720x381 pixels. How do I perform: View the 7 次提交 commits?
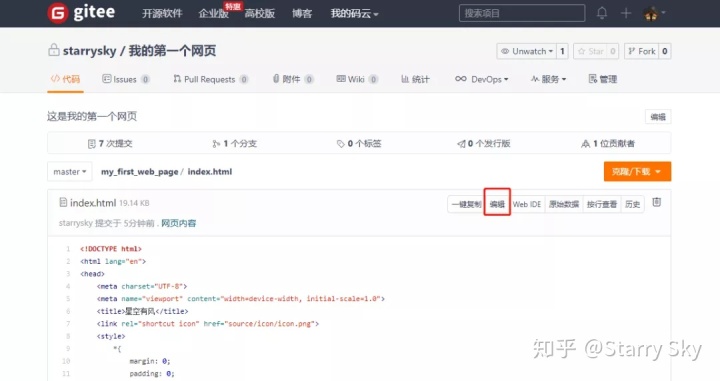point(110,144)
